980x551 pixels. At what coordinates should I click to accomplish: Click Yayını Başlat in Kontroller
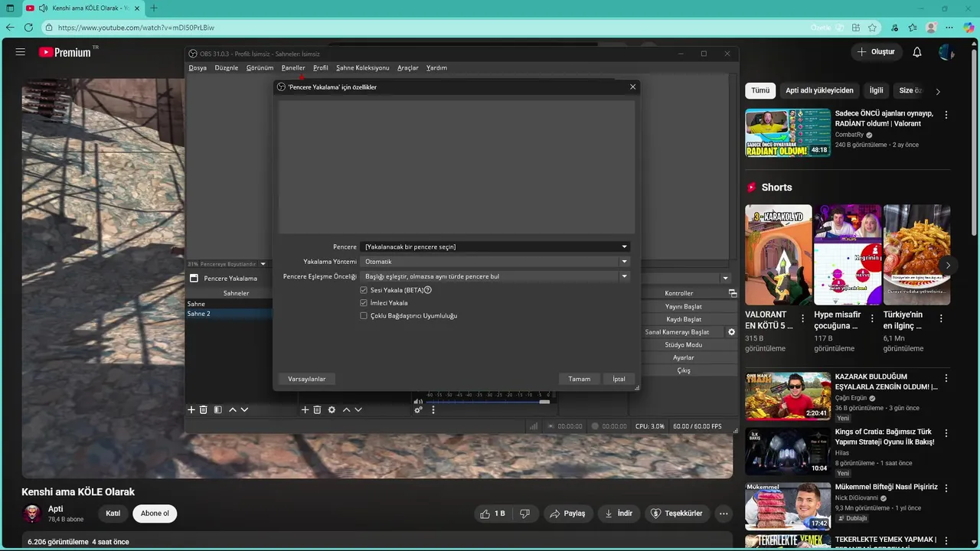(x=684, y=306)
